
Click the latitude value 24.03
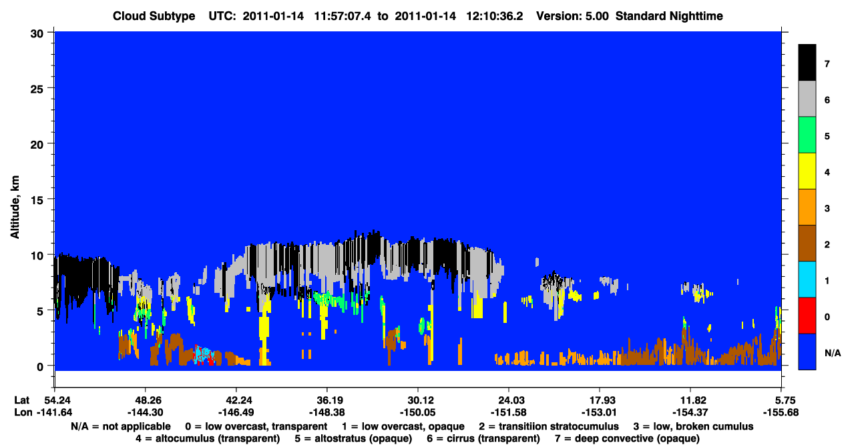point(509,400)
